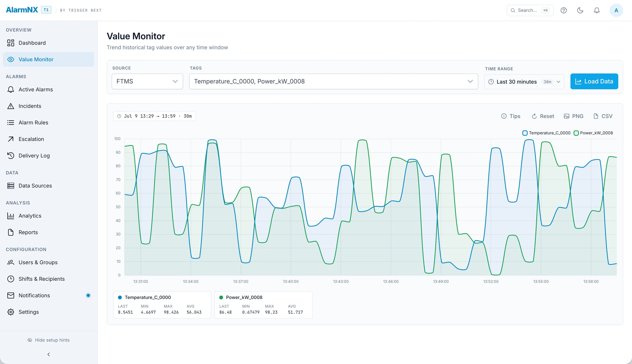Reset the chart zoom
Viewport: 632px width, 364px height.
coord(543,116)
